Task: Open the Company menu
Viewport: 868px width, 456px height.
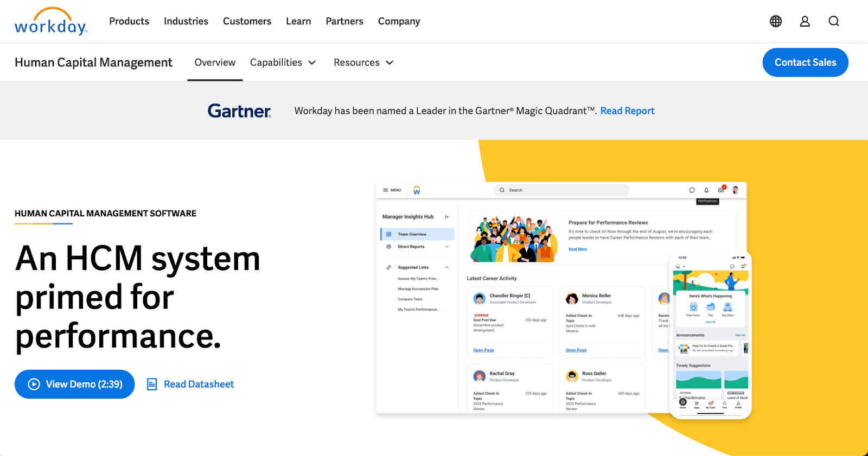Action: click(399, 21)
